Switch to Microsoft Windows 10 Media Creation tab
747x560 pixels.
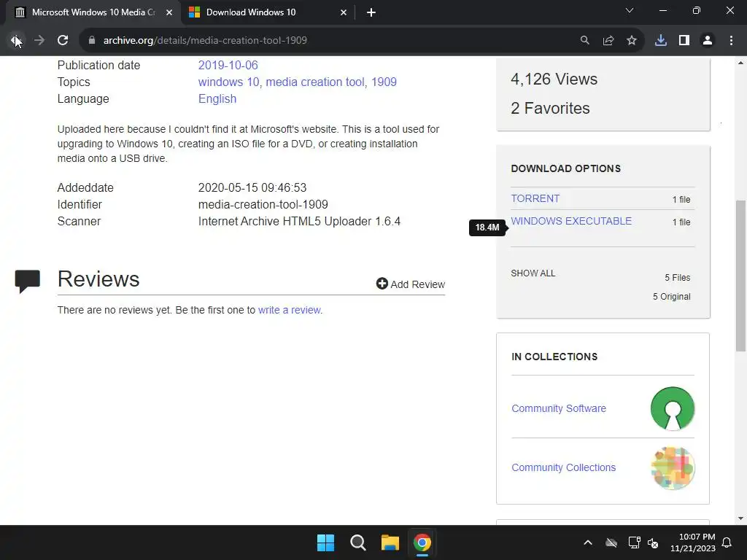pos(93,12)
